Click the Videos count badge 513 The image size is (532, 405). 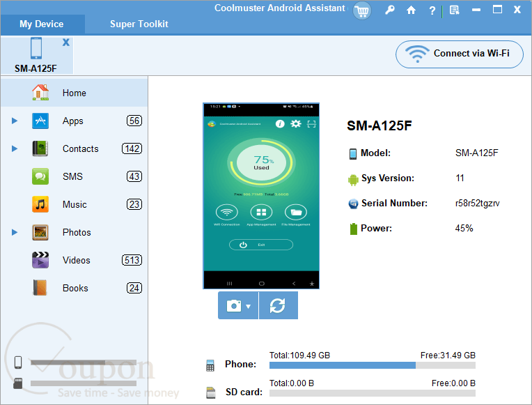click(132, 260)
